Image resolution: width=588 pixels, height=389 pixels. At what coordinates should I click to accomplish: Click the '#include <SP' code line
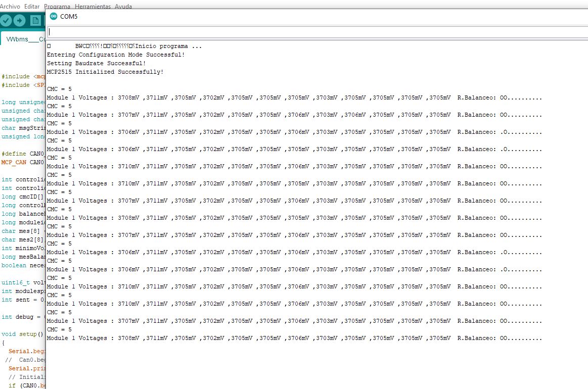(23, 85)
